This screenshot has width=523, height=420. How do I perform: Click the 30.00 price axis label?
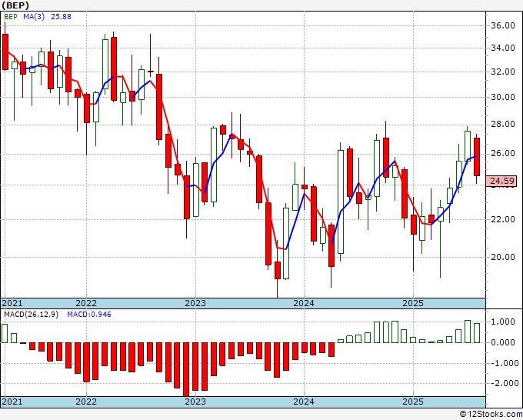[503, 97]
